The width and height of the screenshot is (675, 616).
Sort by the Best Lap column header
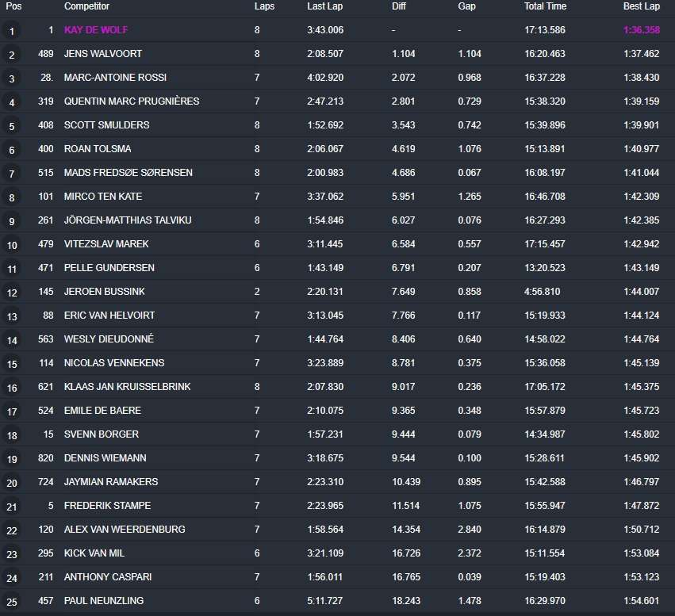(x=641, y=6)
